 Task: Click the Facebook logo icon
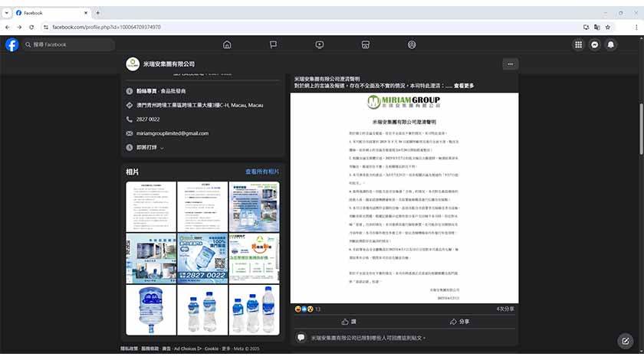click(x=12, y=44)
